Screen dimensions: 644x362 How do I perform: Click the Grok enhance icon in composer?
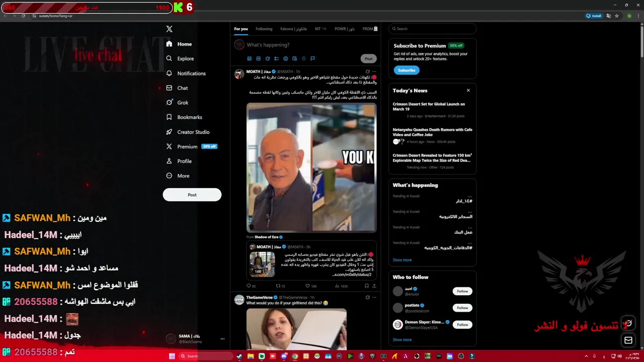pos(267,58)
